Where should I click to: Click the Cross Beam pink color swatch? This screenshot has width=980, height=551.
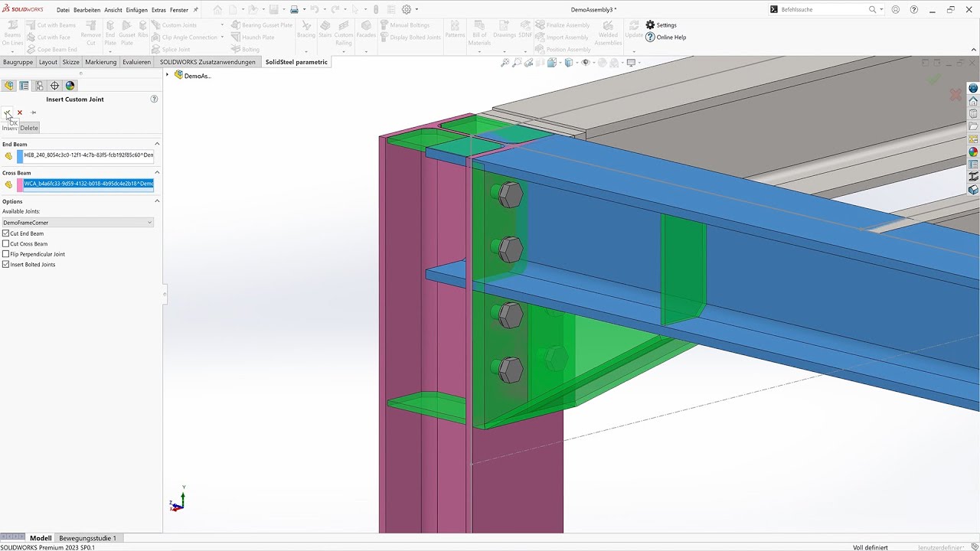point(20,184)
